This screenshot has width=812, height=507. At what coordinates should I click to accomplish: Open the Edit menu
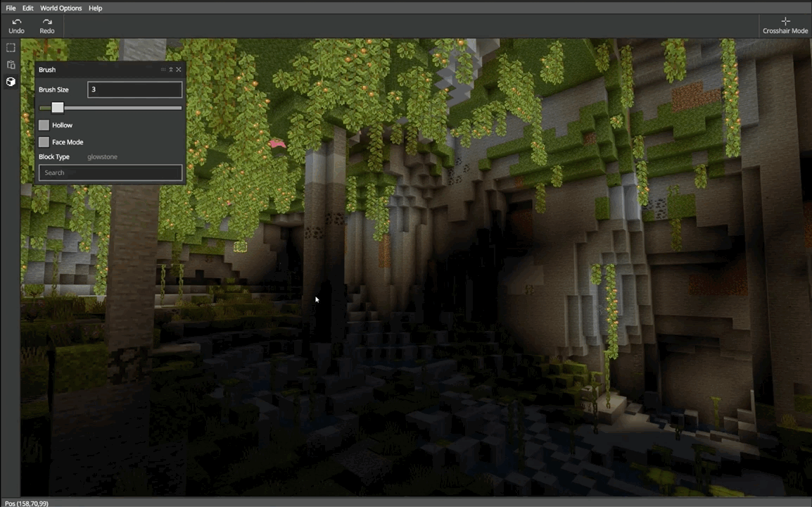tap(27, 8)
